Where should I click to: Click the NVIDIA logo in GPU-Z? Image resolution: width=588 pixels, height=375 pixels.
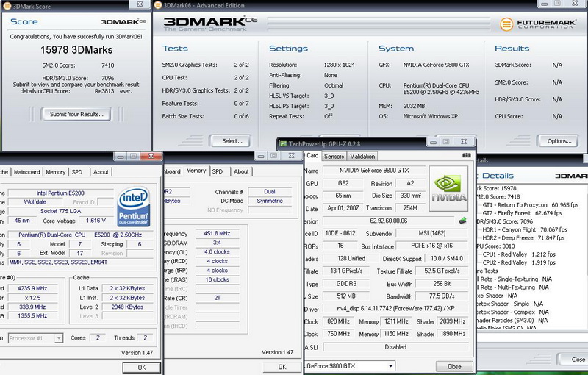click(x=448, y=189)
